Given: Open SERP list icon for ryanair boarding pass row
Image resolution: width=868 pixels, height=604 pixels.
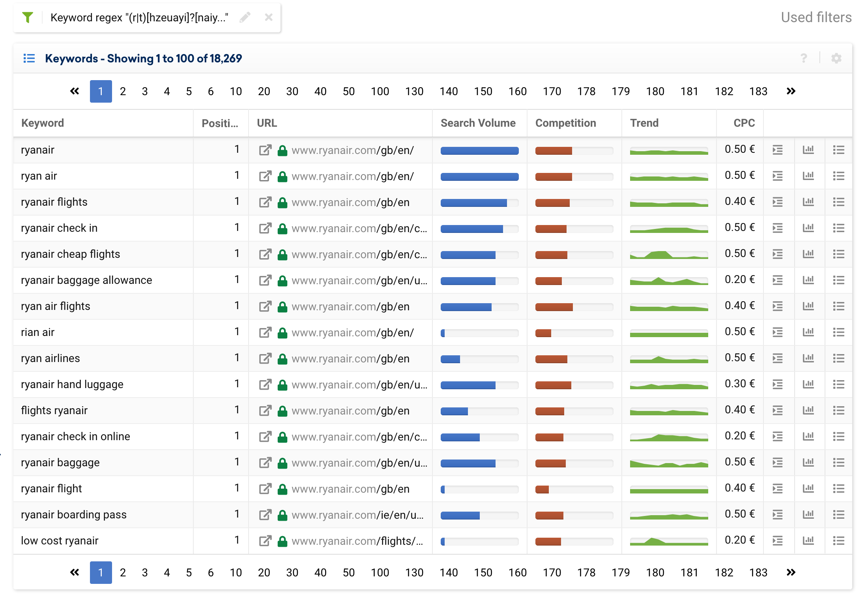Looking at the screenshot, I should point(778,515).
